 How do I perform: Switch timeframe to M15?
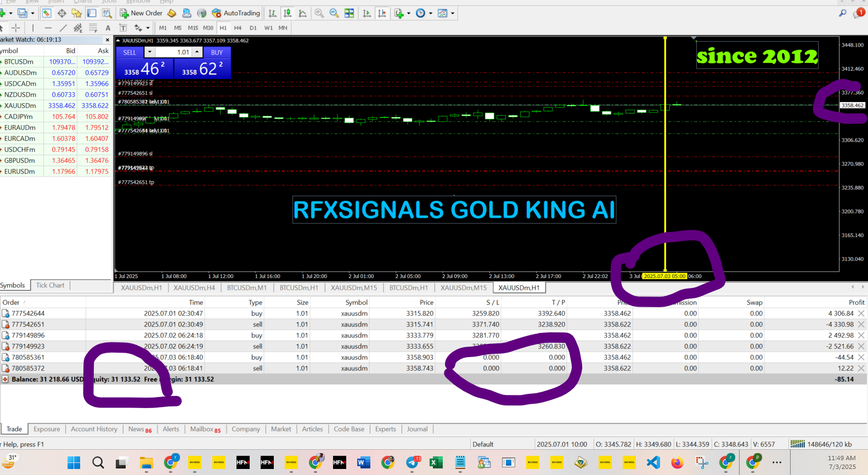point(193,28)
